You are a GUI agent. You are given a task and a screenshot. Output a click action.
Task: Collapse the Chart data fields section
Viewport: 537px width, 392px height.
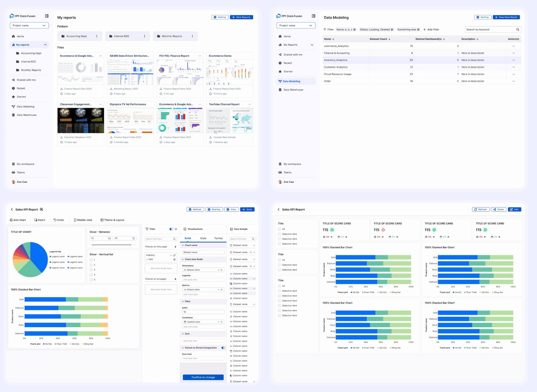point(183,259)
